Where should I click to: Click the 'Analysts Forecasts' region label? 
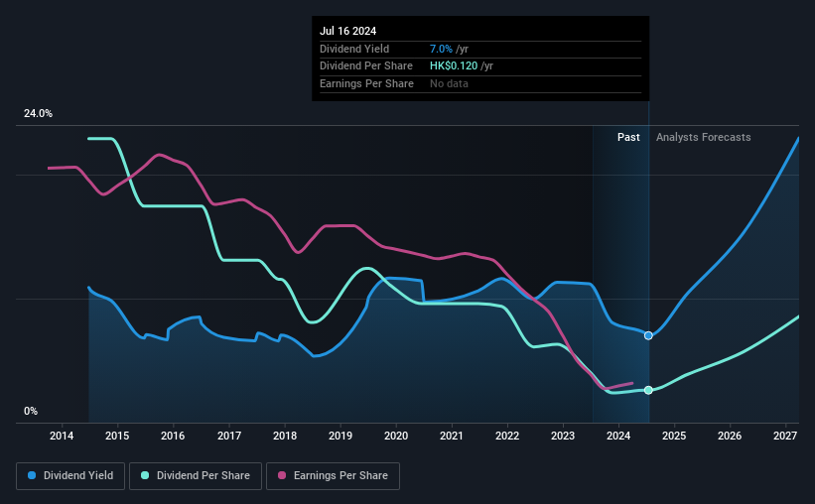(703, 137)
